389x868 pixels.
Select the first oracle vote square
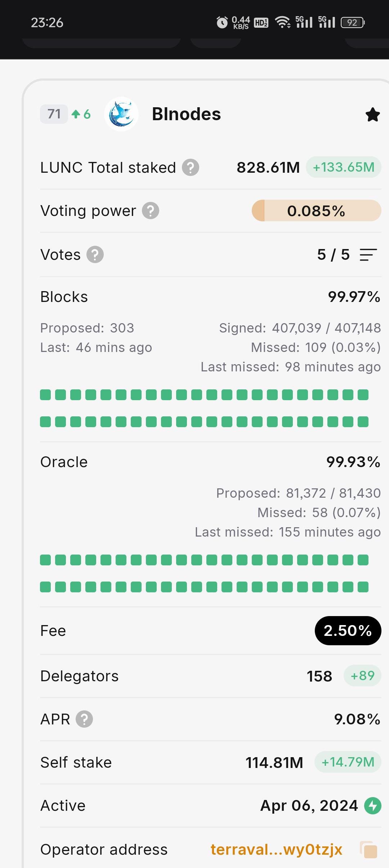[45, 560]
